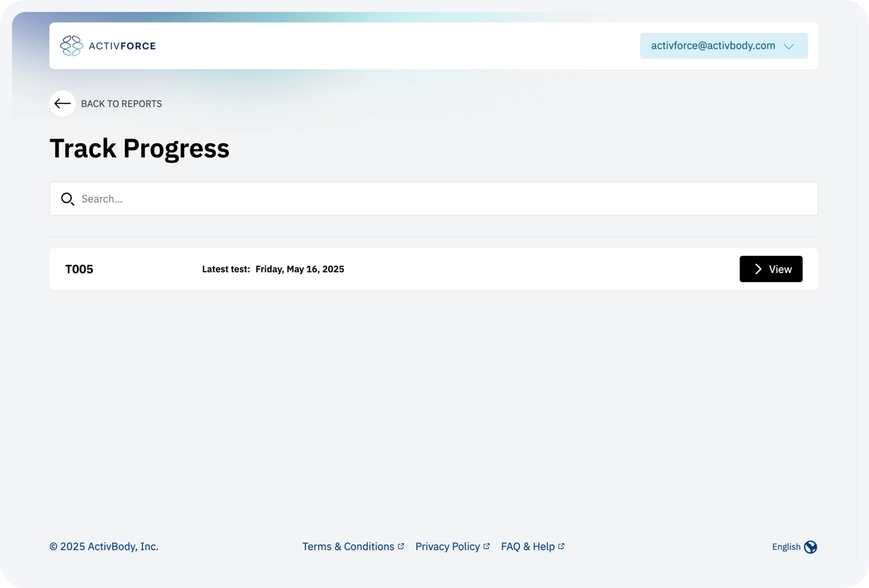Click the ACTIVFORCE brand wordmark text
869x588 pixels.
(122, 46)
